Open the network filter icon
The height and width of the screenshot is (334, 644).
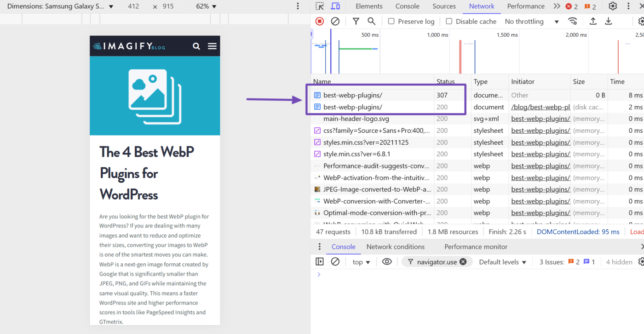click(356, 21)
